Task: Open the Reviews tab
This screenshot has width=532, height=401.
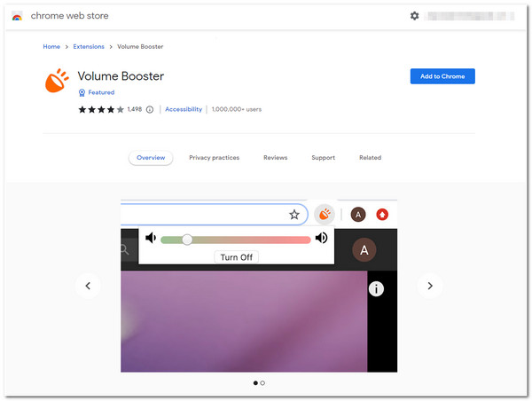Action: [x=276, y=158]
